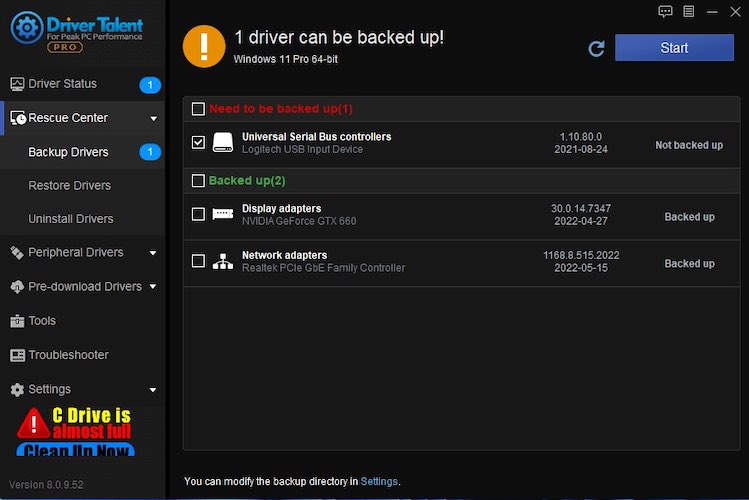Open the feedback chat bubble icon
This screenshot has height=500, width=749.
(665, 11)
